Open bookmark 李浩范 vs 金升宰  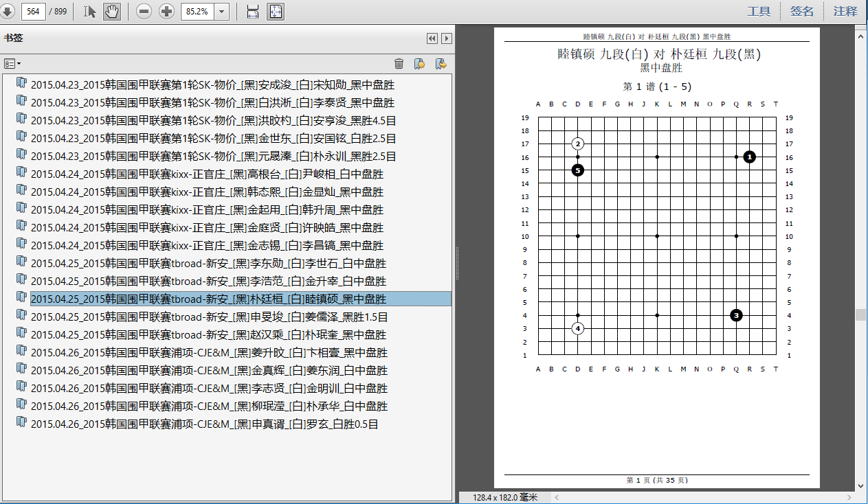(x=208, y=281)
